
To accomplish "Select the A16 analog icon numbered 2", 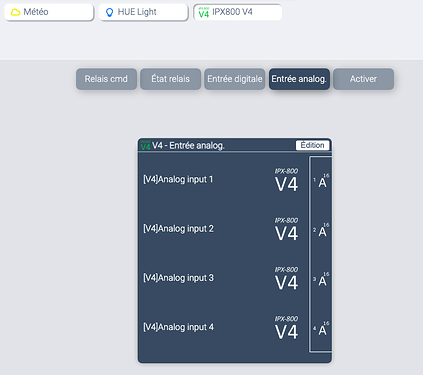I will [321, 230].
